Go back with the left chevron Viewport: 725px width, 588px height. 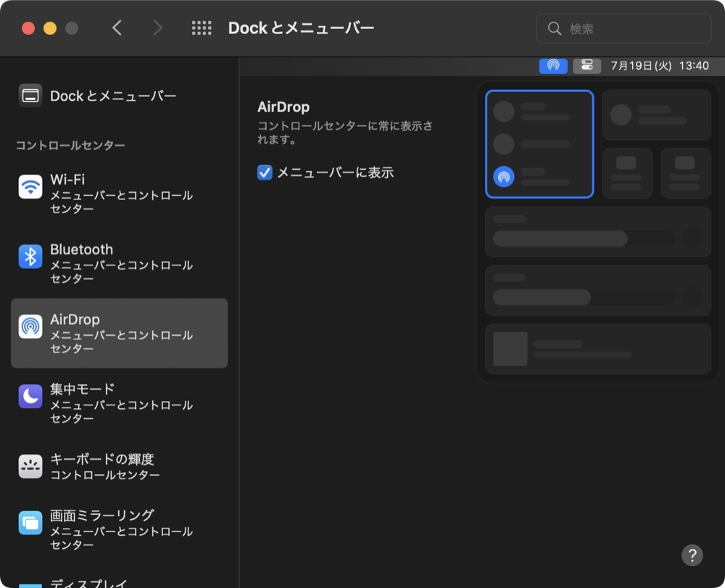coord(117,28)
